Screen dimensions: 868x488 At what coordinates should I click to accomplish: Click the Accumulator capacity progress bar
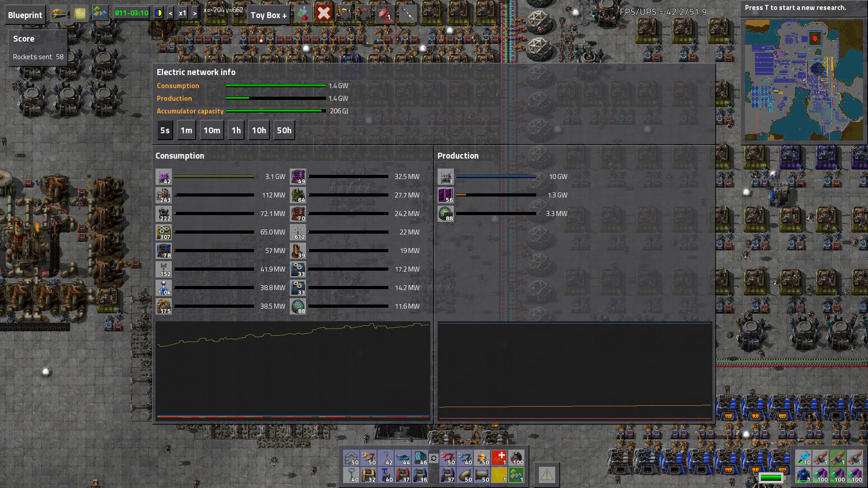[x=275, y=111]
